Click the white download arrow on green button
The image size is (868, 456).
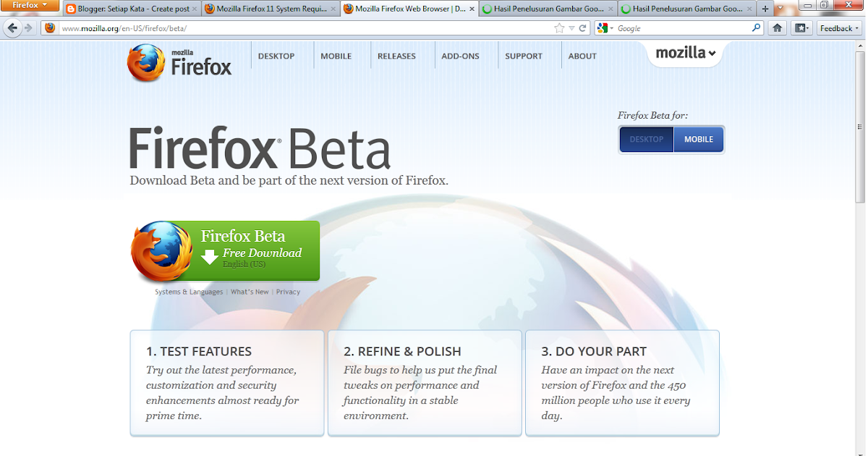209,257
